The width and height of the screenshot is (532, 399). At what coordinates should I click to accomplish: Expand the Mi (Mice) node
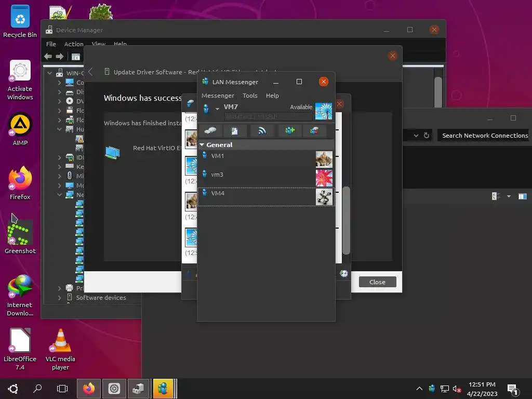point(60,176)
